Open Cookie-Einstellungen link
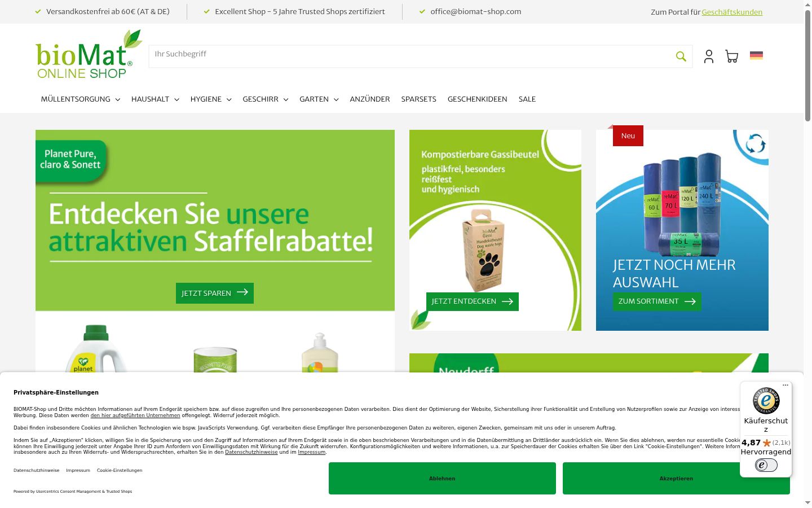The width and height of the screenshot is (812, 508). pyautogui.click(x=120, y=470)
